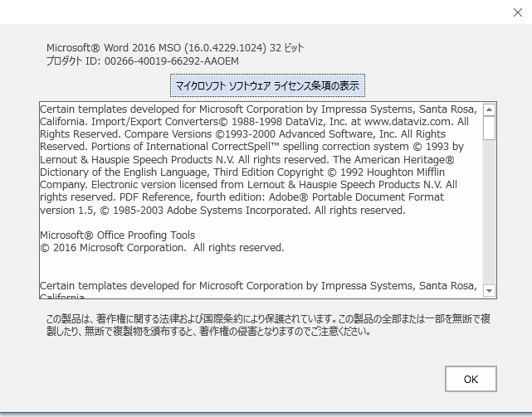
Task: Click the product ID 00266-40019-66292-AAOEM
Action: [x=171, y=61]
